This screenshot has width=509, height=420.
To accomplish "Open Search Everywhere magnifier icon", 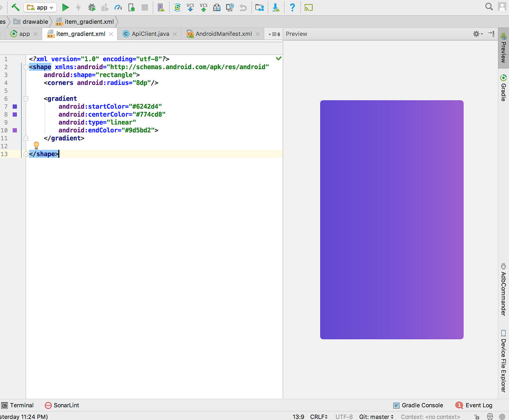I will coord(489,7).
